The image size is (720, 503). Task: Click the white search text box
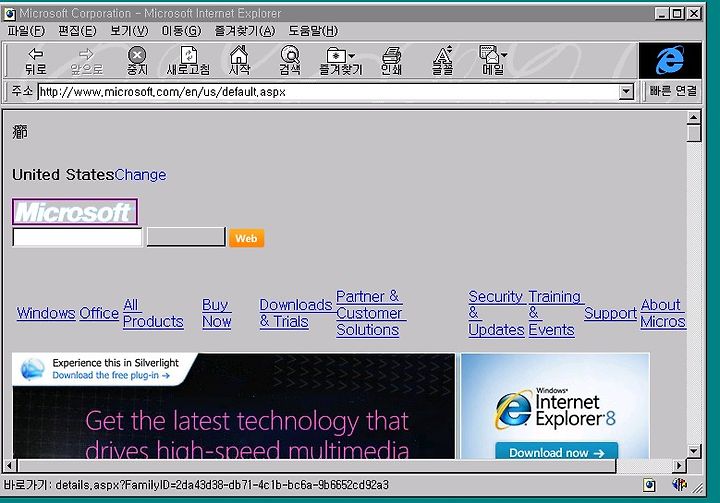(78, 237)
